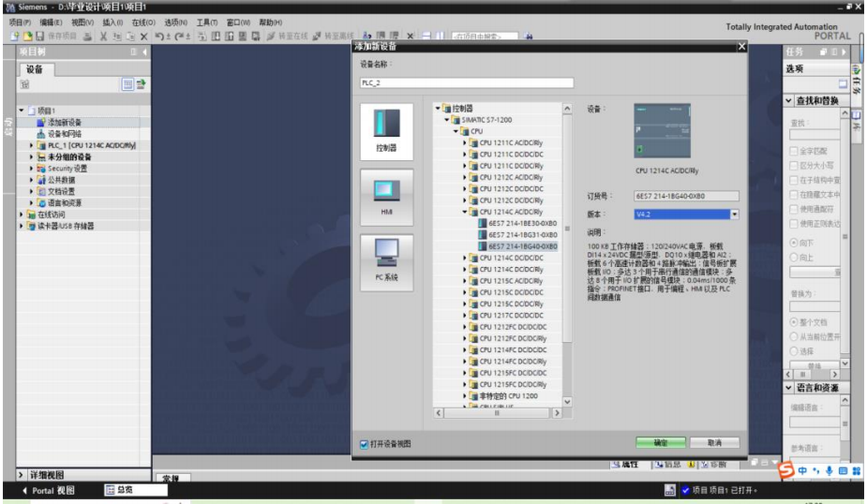The height and width of the screenshot is (504, 867).
Task: Open the 版本 V4.2 version dropdown
Action: point(734,215)
